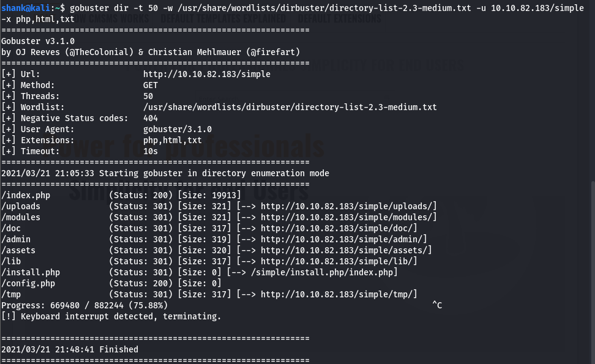Select the 'Starting gobuster in directory enumeration mode' line
This screenshot has width=595, height=364.
click(x=165, y=173)
